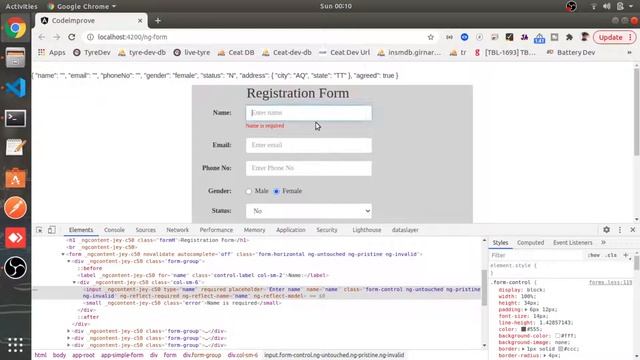Switch to the Computed styles tab
The width and height of the screenshot is (640, 360).
531,242
